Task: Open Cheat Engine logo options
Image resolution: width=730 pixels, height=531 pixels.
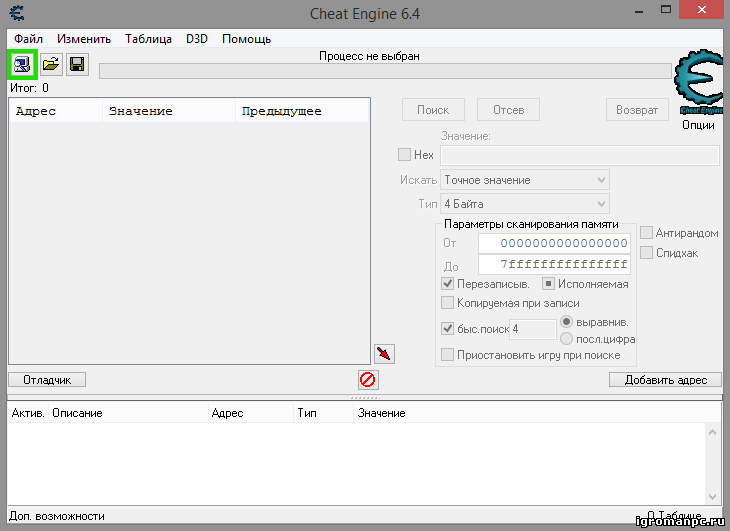Action: (698, 82)
